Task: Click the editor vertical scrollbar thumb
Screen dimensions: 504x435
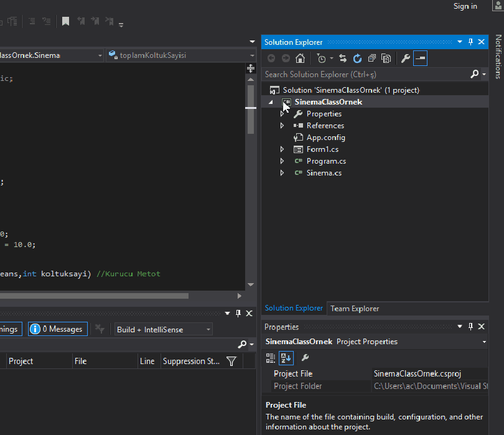Action: click(x=251, y=110)
